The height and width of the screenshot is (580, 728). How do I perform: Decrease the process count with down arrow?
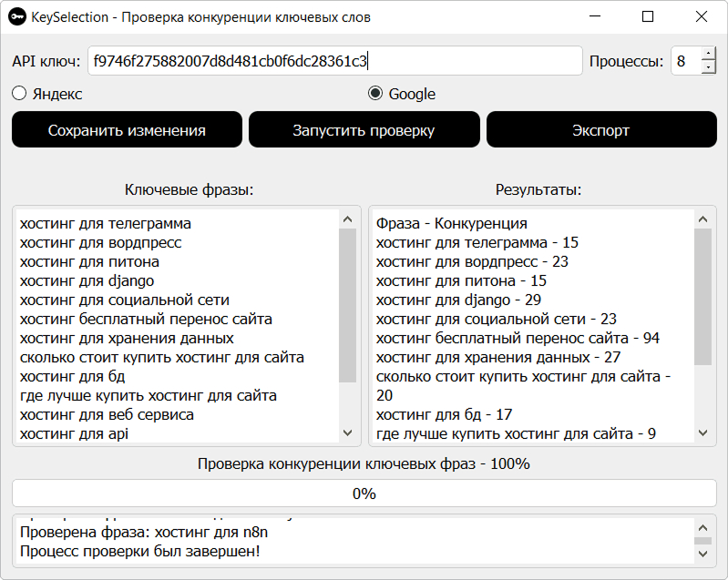(708, 68)
